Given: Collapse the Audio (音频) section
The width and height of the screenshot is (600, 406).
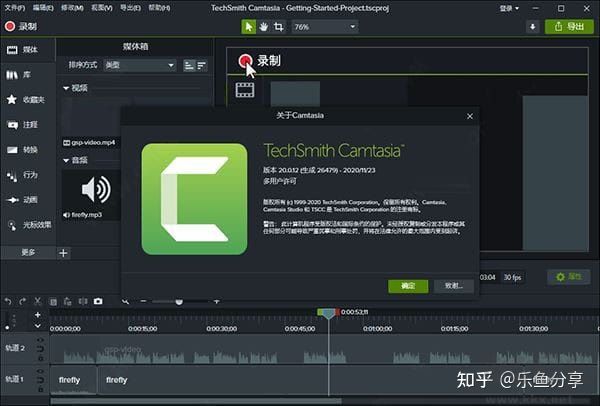Looking at the screenshot, I should point(66,160).
